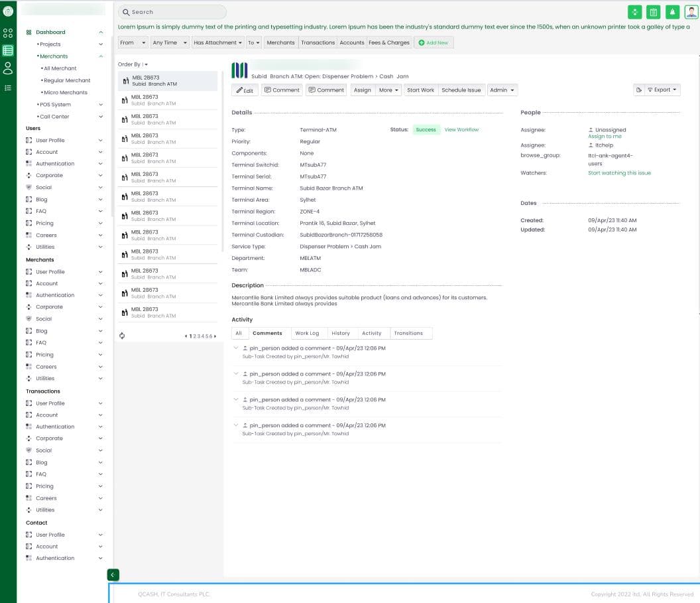The image size is (700, 603).
Task: Click the Assign button
Action: (363, 90)
